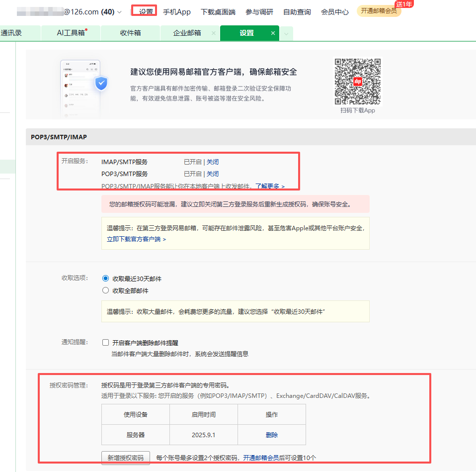The height and width of the screenshot is (472, 476).
Task: Go to 会员中心
Action: tap(334, 12)
